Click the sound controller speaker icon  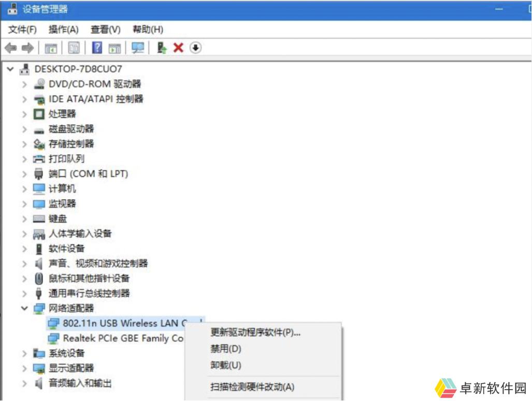[x=39, y=263]
